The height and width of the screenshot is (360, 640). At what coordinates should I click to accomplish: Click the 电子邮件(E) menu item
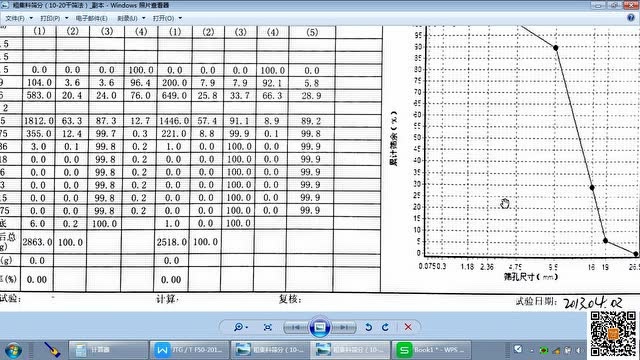pyautogui.click(x=91, y=18)
